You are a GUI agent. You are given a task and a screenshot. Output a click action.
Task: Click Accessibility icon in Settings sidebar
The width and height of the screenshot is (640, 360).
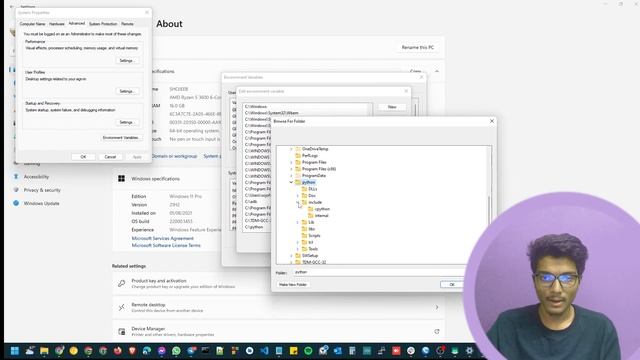pyautogui.click(x=16, y=177)
